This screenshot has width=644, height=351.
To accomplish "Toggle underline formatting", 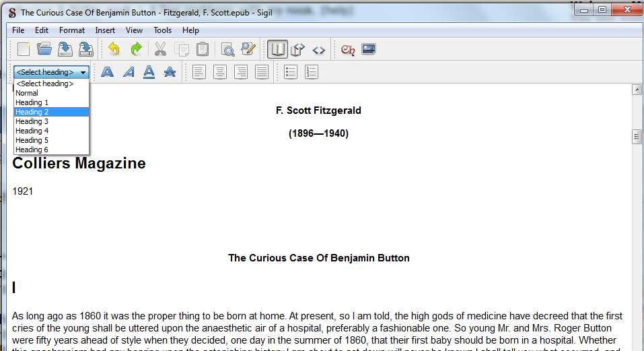I will point(149,72).
